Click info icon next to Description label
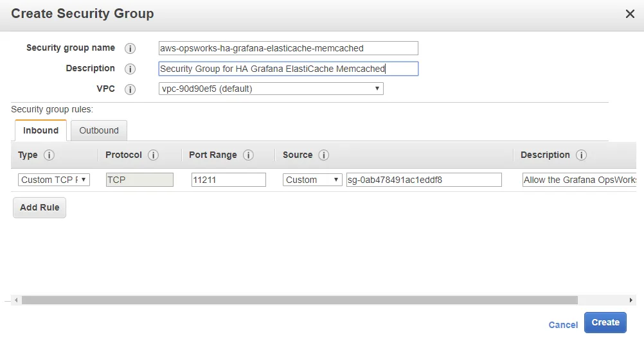 [x=130, y=69]
